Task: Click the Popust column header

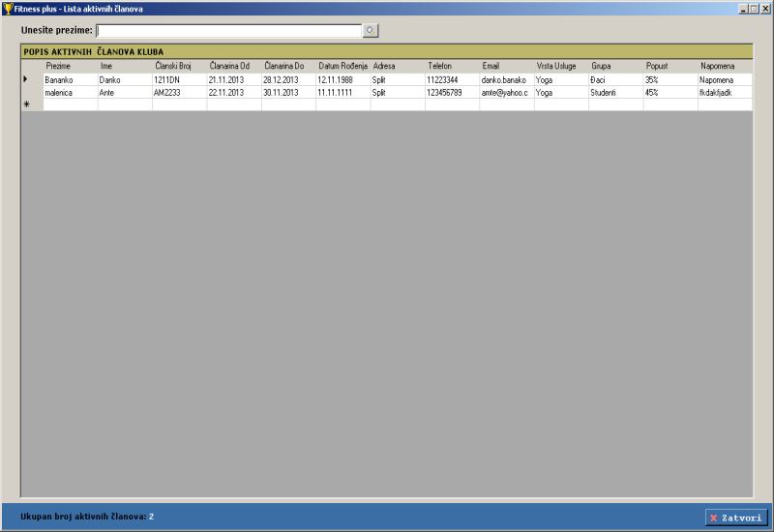Action: tap(670, 66)
